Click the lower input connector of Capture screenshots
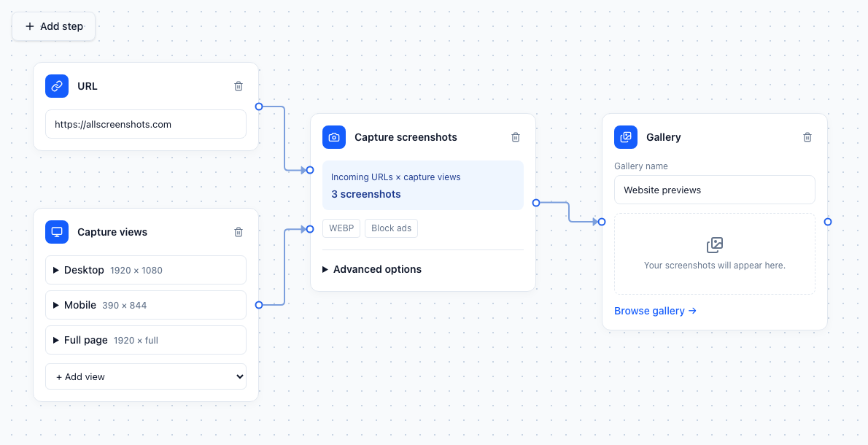This screenshot has width=868, height=445. click(x=310, y=229)
